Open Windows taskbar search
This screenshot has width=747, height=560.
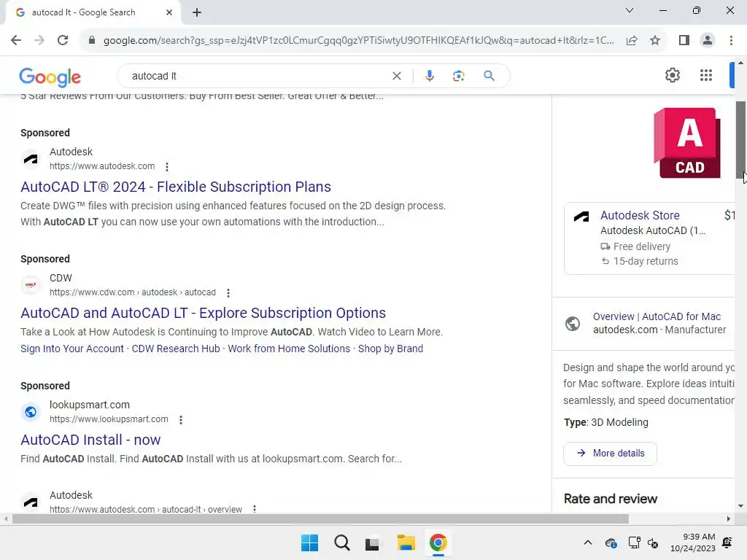[x=341, y=542]
